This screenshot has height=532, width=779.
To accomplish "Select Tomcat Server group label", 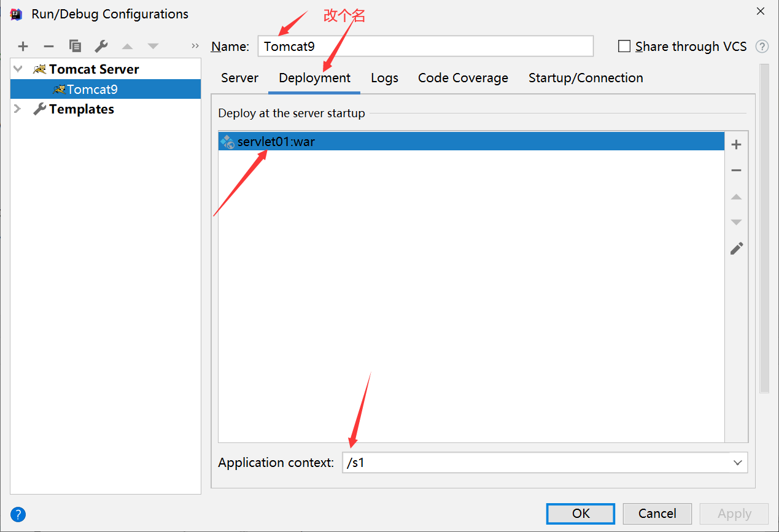I will point(94,69).
